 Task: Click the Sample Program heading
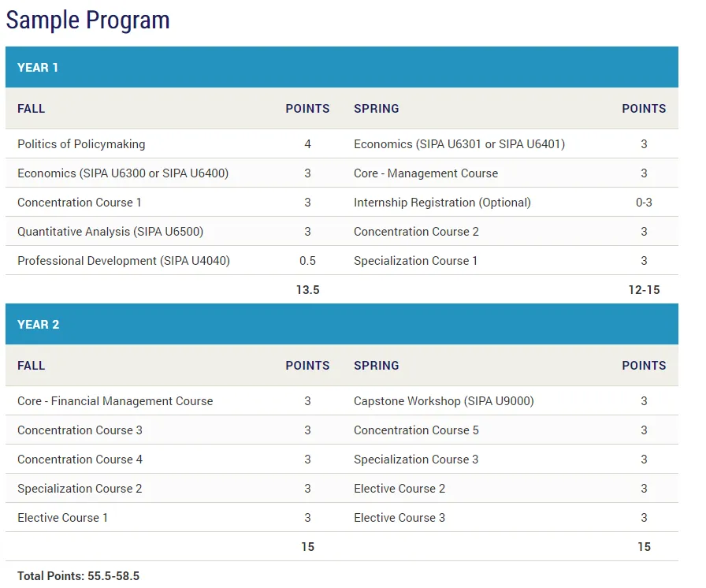87,20
